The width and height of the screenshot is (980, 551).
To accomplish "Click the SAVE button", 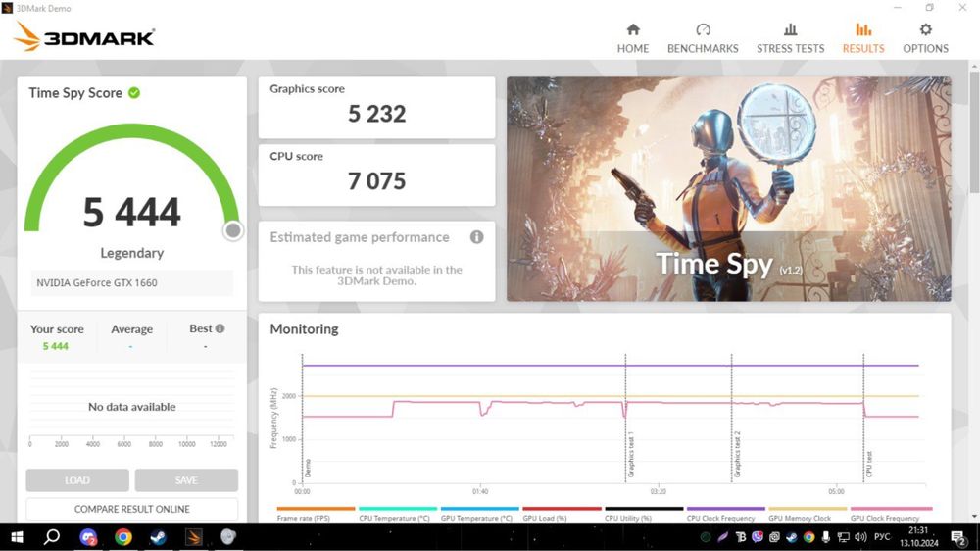I will (x=186, y=480).
